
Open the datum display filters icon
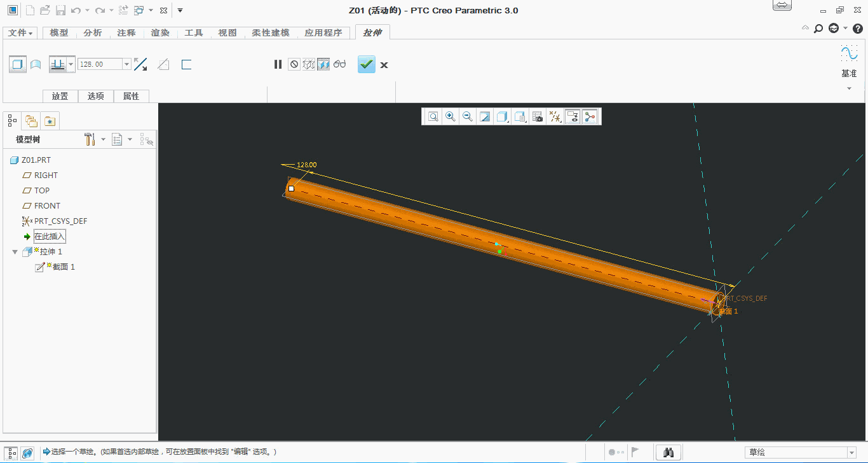point(555,116)
